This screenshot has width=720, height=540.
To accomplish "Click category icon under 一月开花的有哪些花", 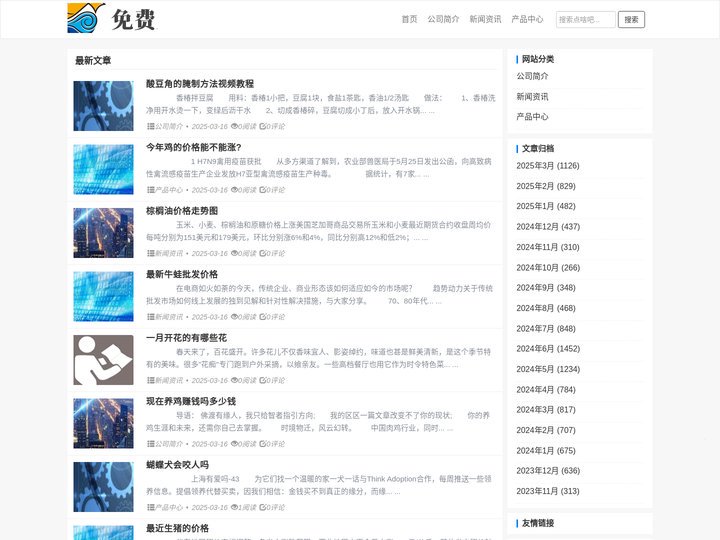I will coord(150,380).
